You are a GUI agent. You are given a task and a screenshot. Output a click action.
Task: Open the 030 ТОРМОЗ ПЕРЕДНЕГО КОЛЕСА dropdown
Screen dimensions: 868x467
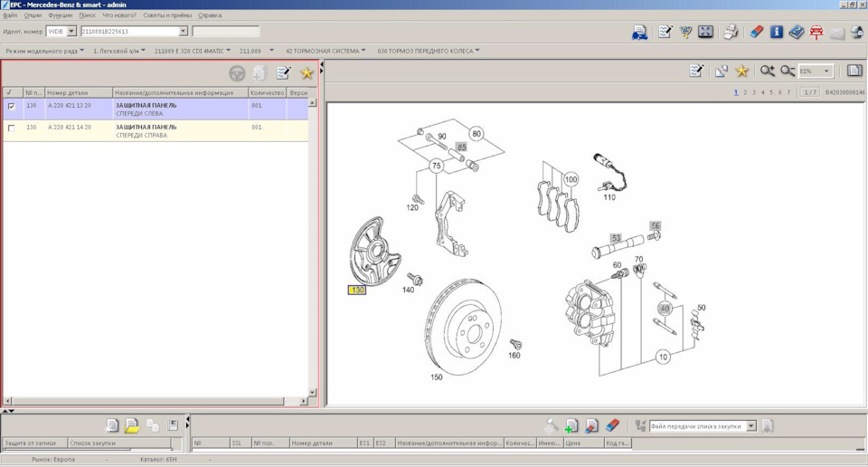429,51
